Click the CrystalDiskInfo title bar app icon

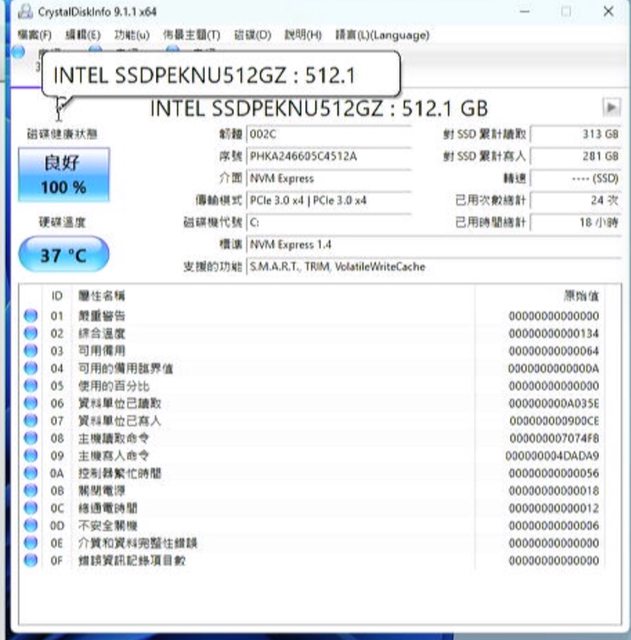pos(23,11)
